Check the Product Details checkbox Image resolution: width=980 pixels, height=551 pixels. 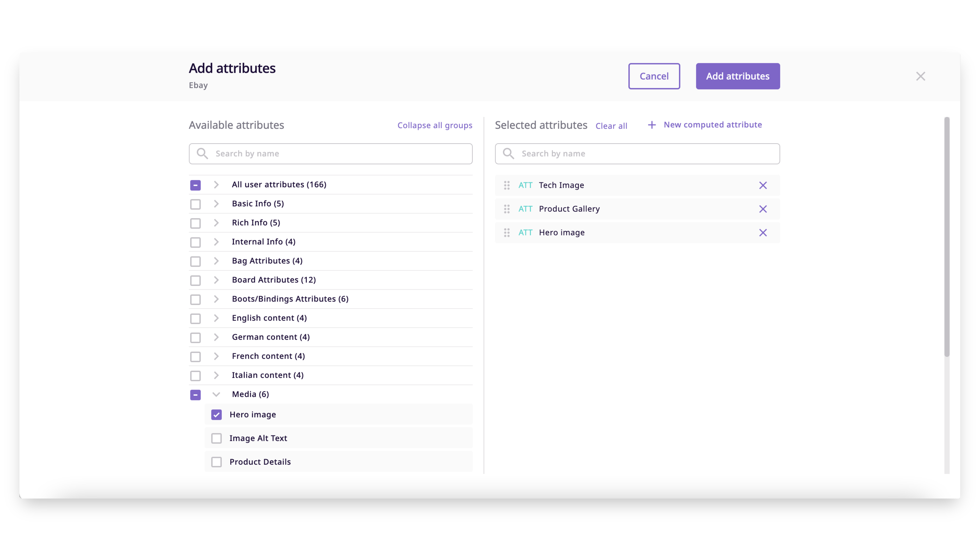tap(216, 462)
